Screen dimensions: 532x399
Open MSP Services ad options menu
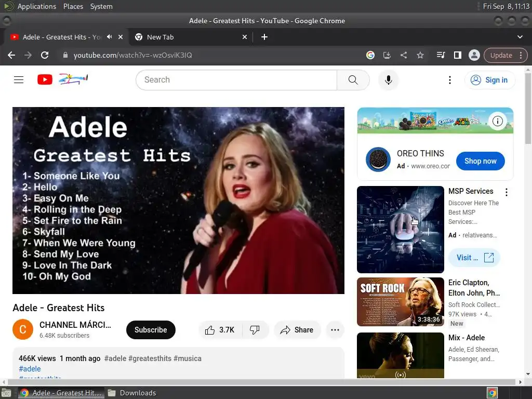(506, 192)
